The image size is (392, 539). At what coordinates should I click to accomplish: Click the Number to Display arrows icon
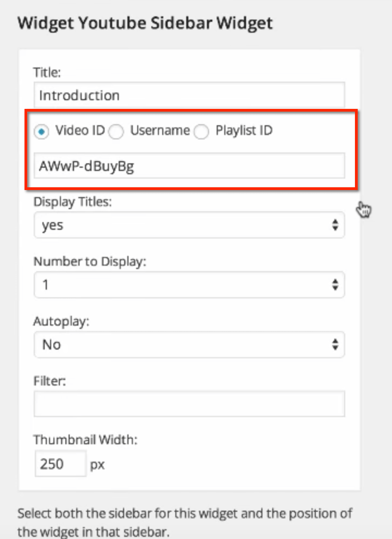pyautogui.click(x=335, y=285)
